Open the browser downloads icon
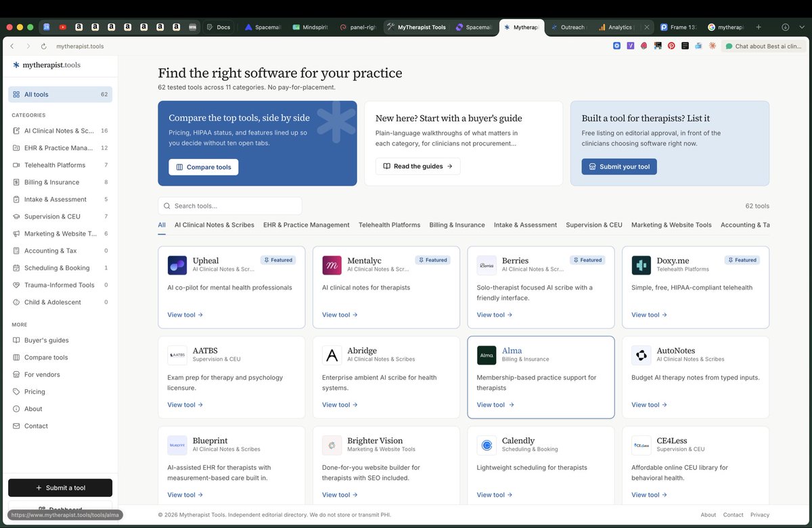Viewport: 812px width, 528px height. pyautogui.click(x=785, y=27)
